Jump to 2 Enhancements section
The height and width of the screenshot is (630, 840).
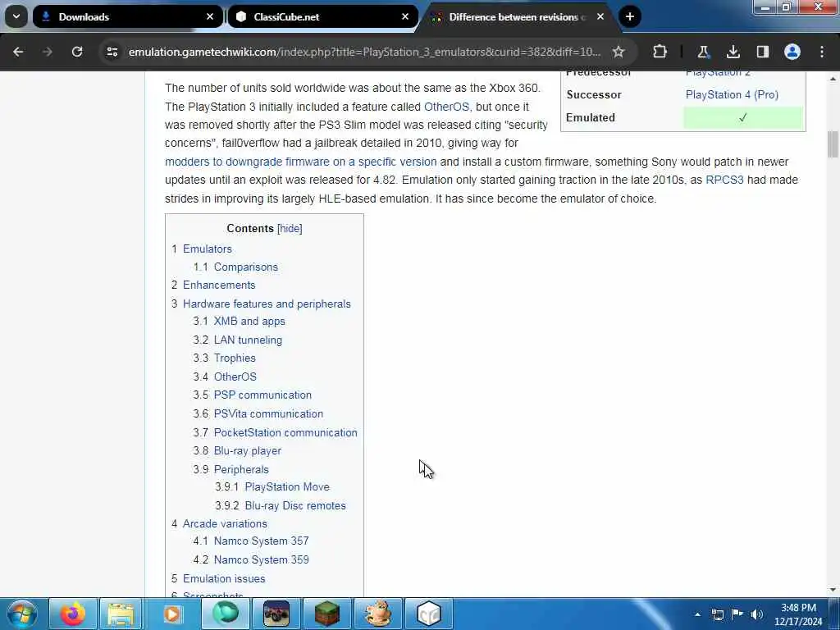click(x=213, y=285)
